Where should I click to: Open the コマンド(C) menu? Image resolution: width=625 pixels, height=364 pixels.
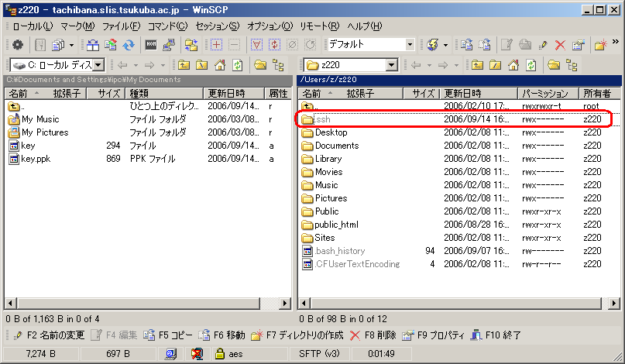[167, 26]
